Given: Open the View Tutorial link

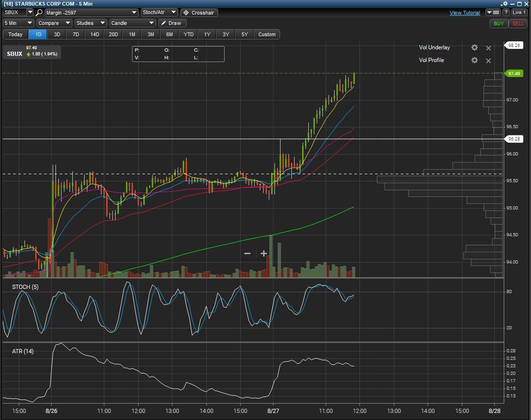Looking at the screenshot, I should coord(465,13).
